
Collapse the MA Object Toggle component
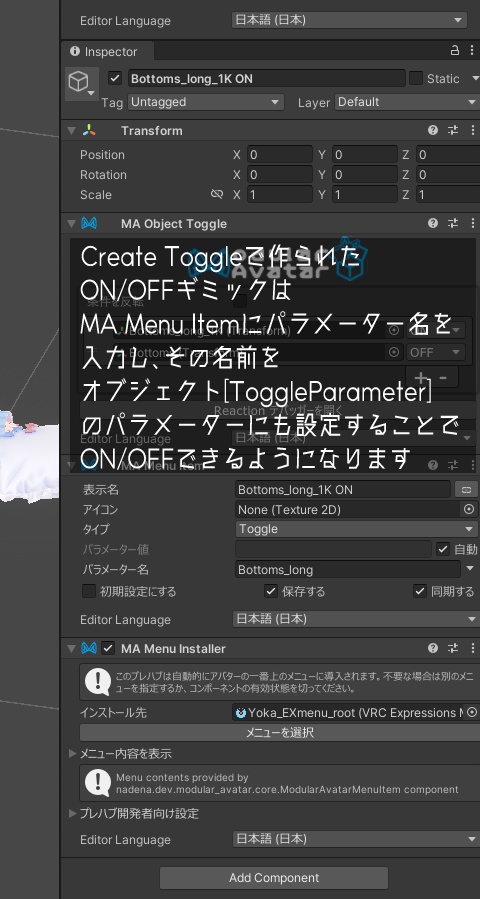(x=71, y=224)
